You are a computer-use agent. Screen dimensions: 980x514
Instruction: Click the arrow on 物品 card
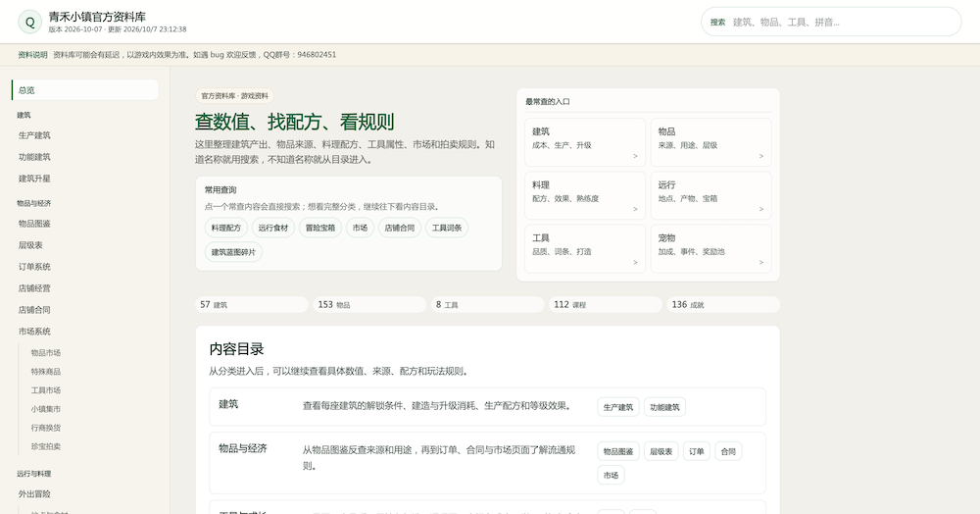761,156
